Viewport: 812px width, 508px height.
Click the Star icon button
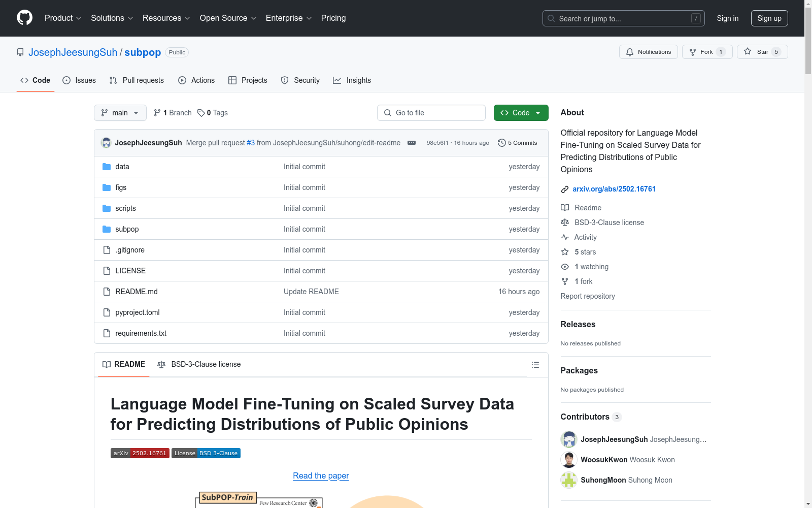pos(748,51)
